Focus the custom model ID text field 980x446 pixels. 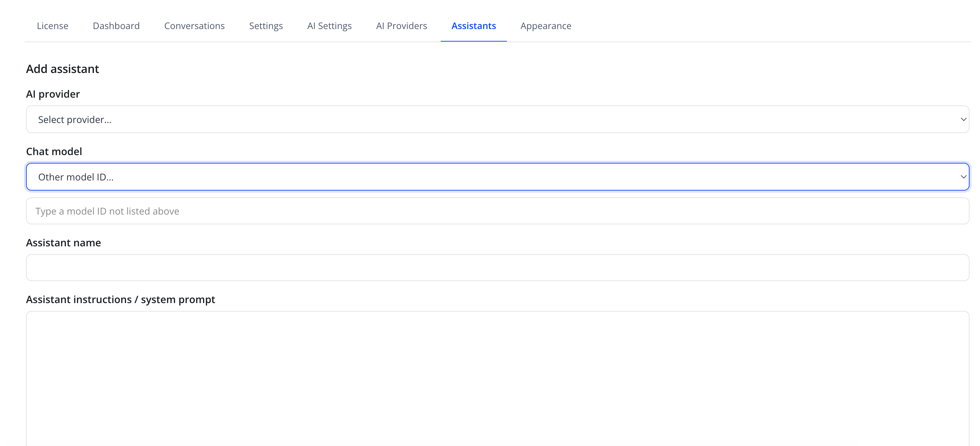click(x=497, y=211)
